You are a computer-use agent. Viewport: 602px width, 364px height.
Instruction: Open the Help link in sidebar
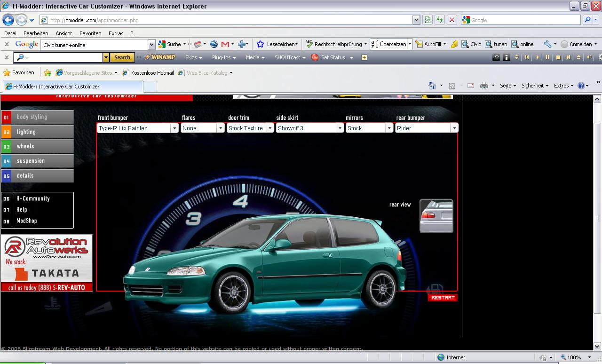(22, 210)
